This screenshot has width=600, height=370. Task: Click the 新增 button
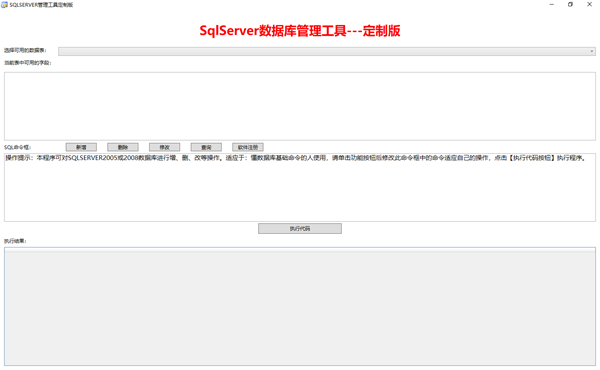81,147
